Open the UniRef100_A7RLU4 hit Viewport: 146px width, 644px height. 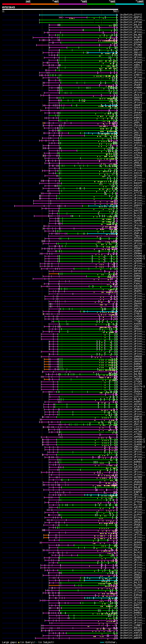coord(131,27)
